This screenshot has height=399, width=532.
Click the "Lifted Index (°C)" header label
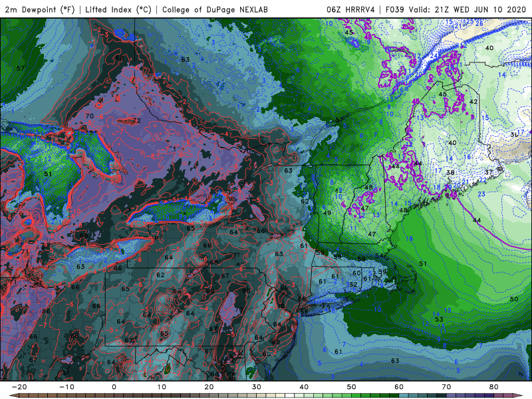pos(118,9)
